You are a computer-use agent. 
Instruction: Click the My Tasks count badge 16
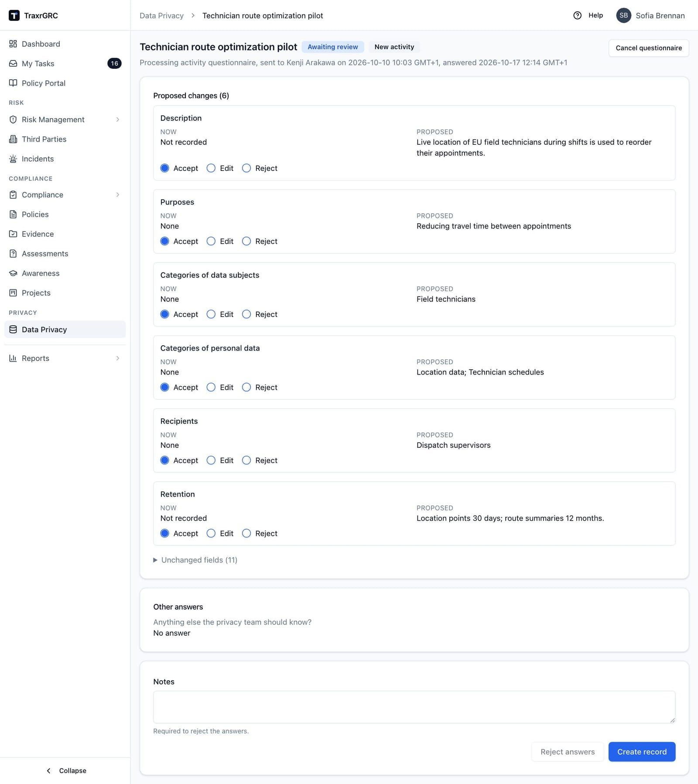(114, 63)
